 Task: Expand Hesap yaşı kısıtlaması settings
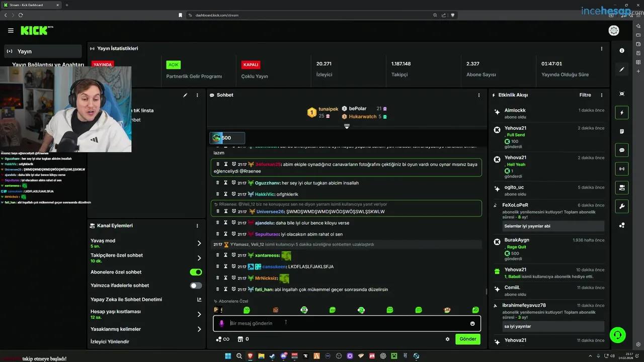pyautogui.click(x=199, y=314)
